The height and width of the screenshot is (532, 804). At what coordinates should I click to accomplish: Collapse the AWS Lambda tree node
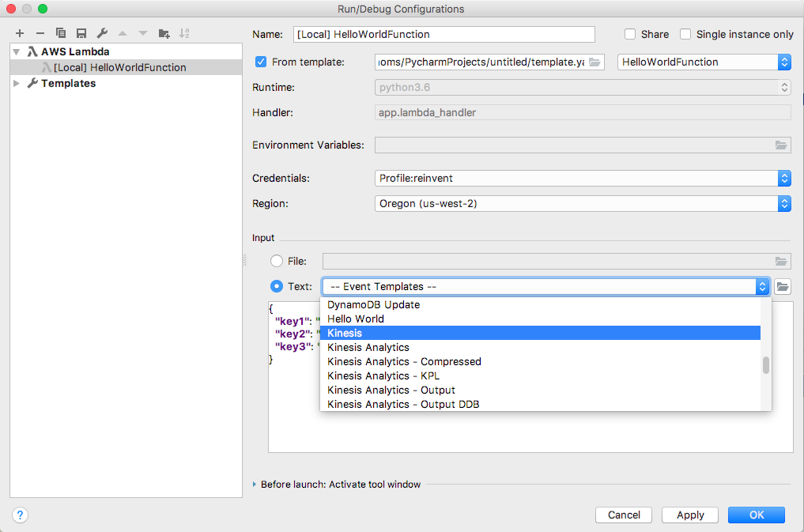pyautogui.click(x=17, y=51)
